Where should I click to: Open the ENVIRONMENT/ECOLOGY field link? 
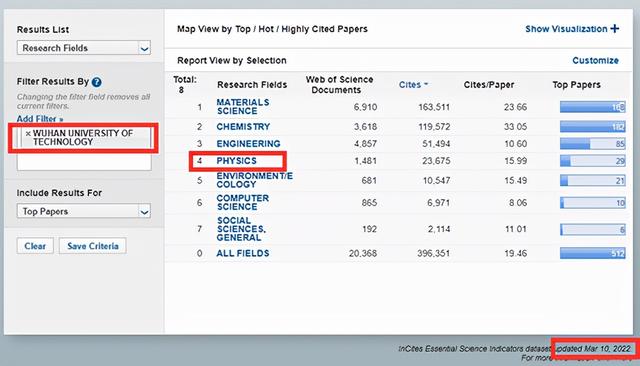tap(254, 180)
